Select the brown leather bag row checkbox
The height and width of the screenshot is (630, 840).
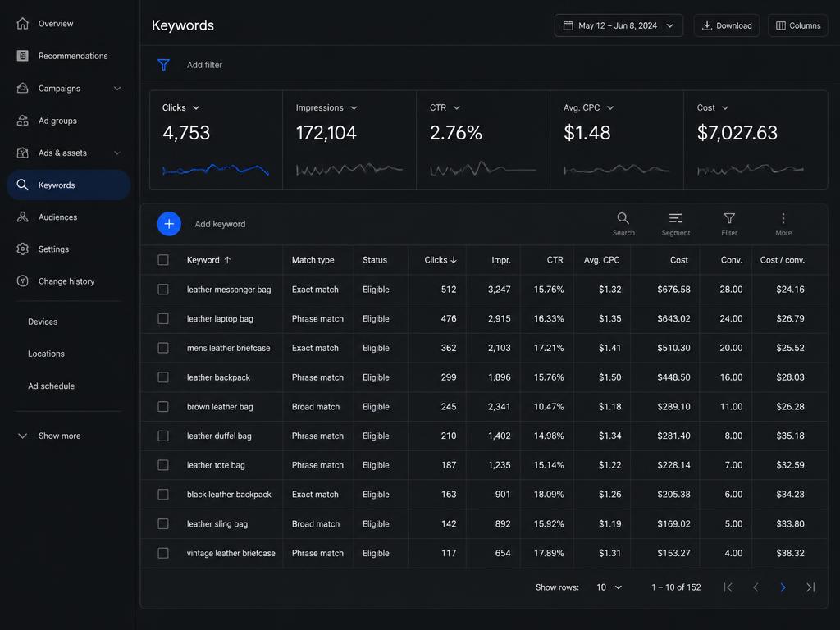point(163,407)
